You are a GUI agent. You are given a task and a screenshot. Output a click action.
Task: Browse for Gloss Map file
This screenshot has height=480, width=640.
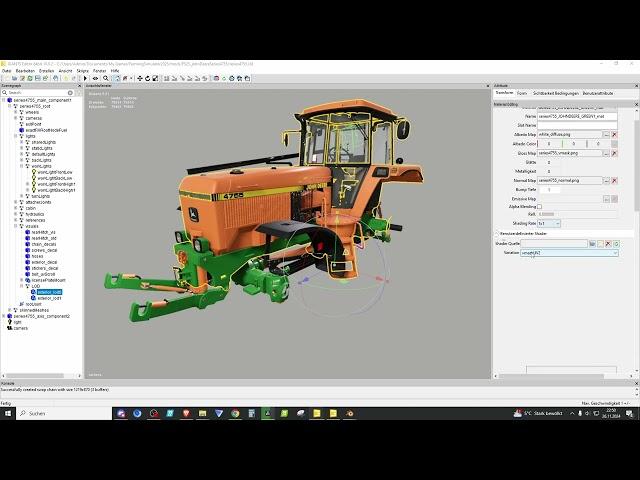[606, 153]
